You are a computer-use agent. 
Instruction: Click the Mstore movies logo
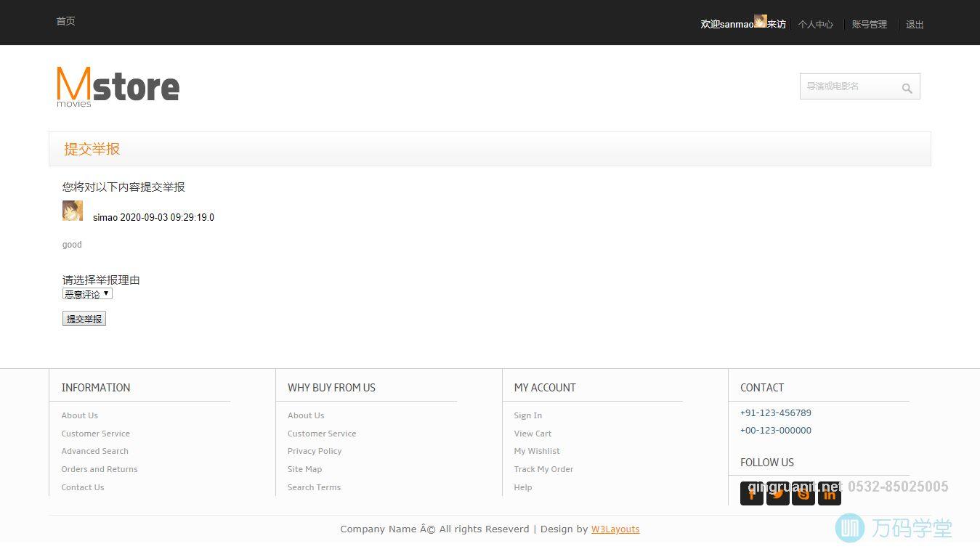point(118,86)
